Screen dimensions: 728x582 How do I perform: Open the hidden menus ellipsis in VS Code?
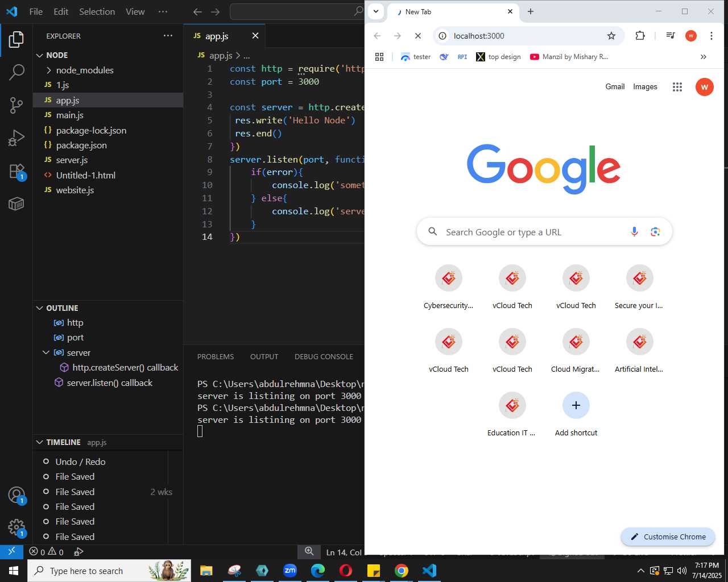pos(163,11)
